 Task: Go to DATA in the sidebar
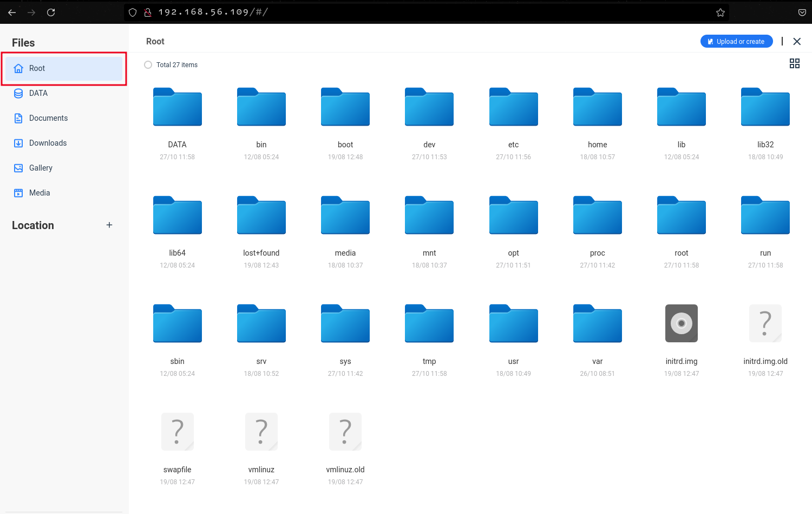(x=64, y=93)
